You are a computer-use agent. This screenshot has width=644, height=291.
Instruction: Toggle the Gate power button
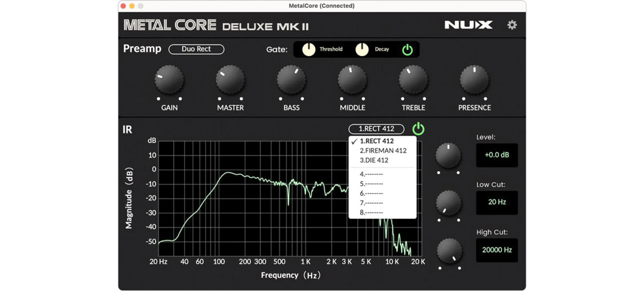coord(407,50)
